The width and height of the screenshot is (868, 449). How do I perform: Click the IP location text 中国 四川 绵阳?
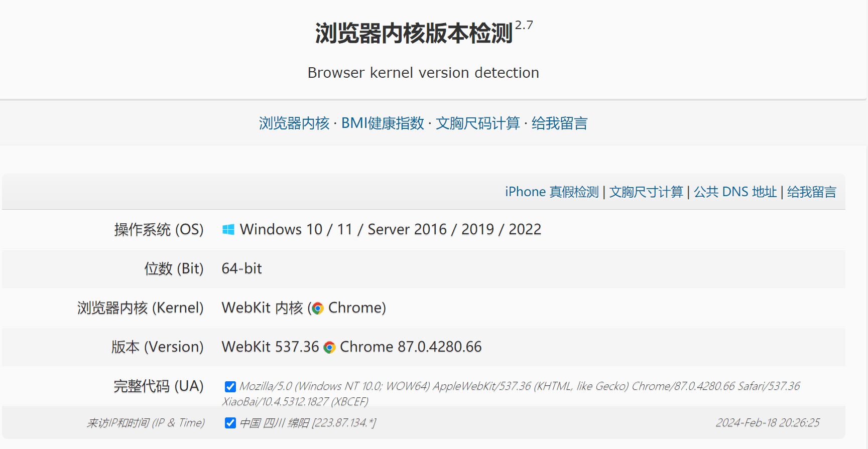click(x=274, y=423)
